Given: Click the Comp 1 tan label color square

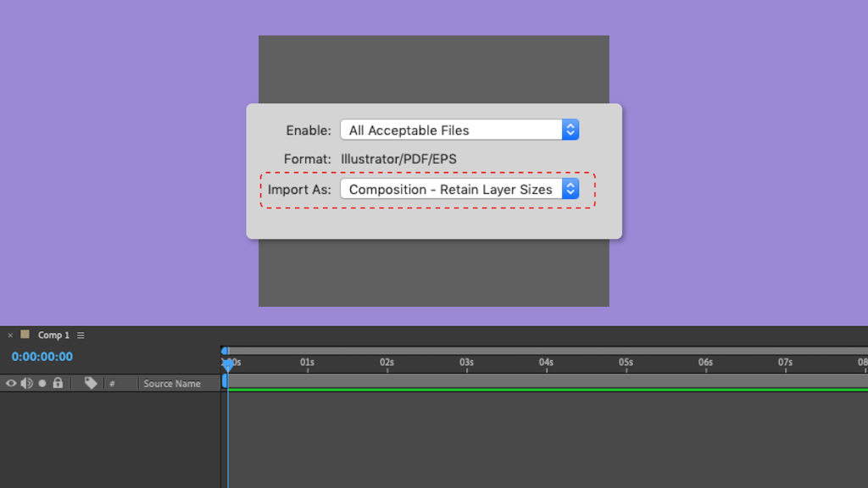Looking at the screenshot, I should point(25,335).
